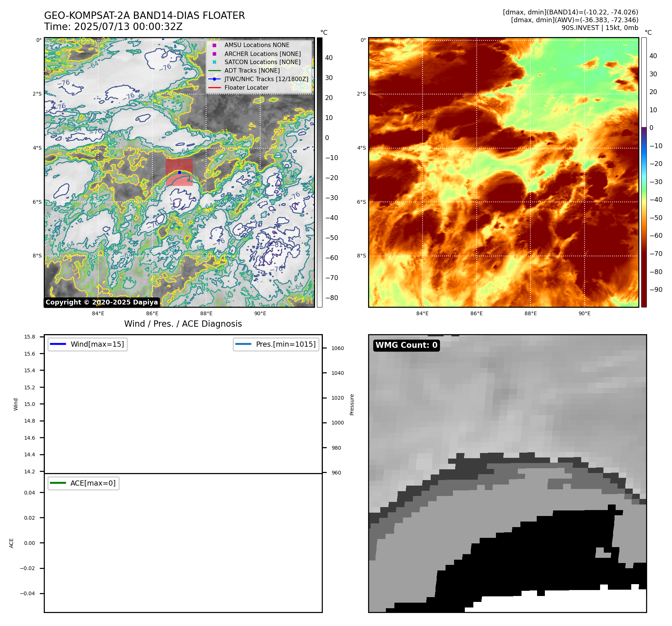Click the grayscale temperature colorbar

(x=320, y=172)
